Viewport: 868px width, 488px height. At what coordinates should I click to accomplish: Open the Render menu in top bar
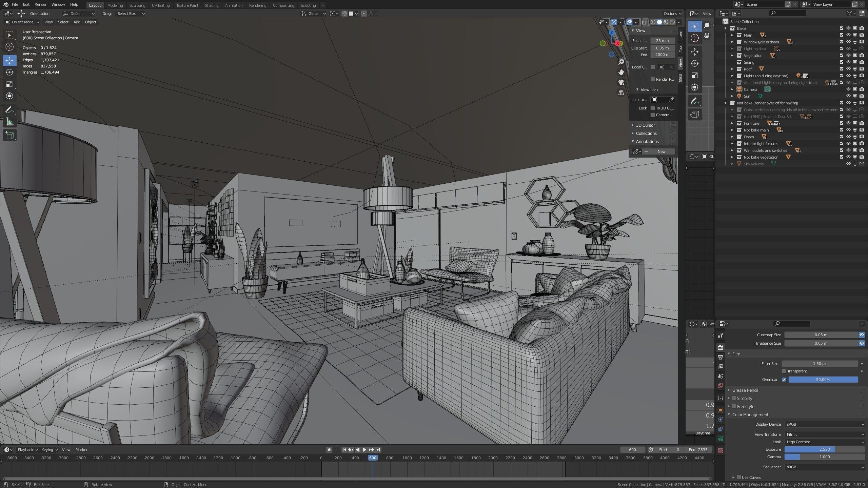coord(40,4)
